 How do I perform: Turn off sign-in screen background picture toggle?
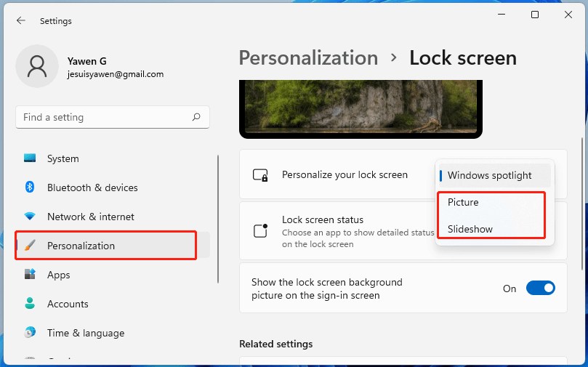tap(540, 289)
